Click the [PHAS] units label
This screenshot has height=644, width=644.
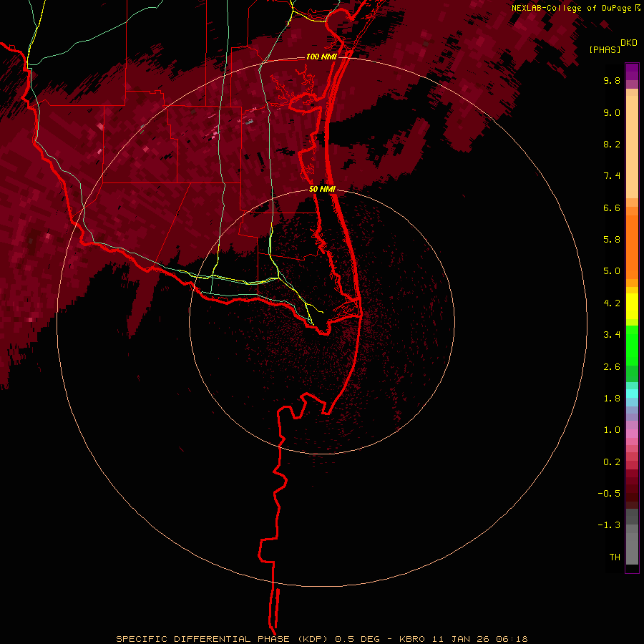point(605,49)
